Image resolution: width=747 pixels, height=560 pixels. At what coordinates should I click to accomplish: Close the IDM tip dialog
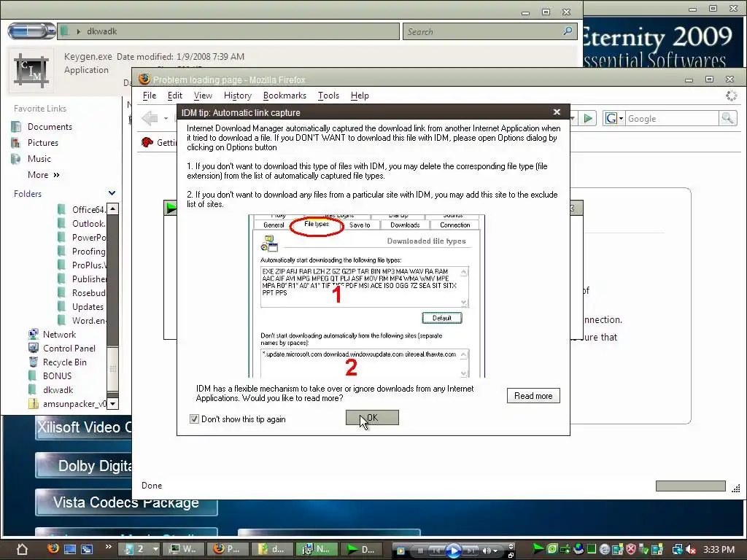[x=557, y=112]
